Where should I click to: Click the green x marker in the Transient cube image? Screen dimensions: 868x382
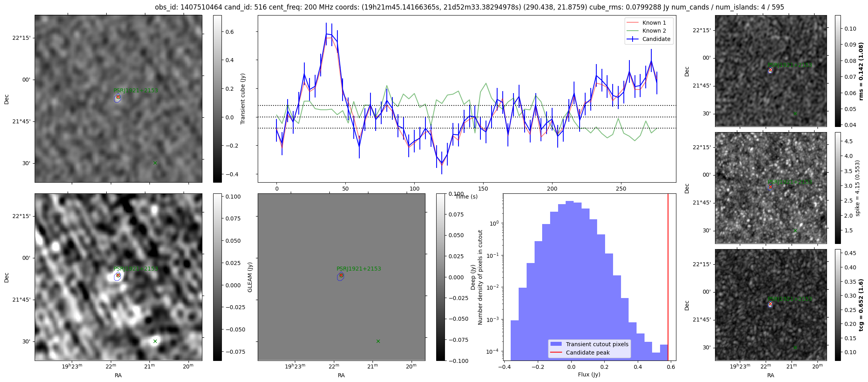pyautogui.click(x=155, y=163)
